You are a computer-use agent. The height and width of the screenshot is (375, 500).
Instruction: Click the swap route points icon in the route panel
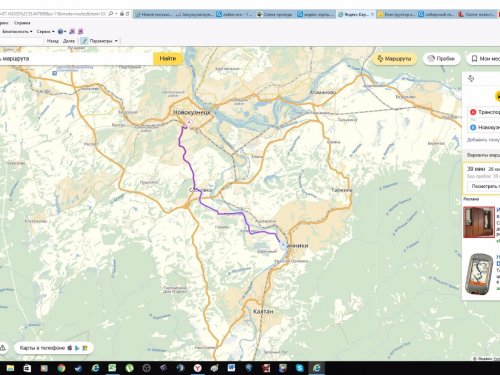pos(471,78)
